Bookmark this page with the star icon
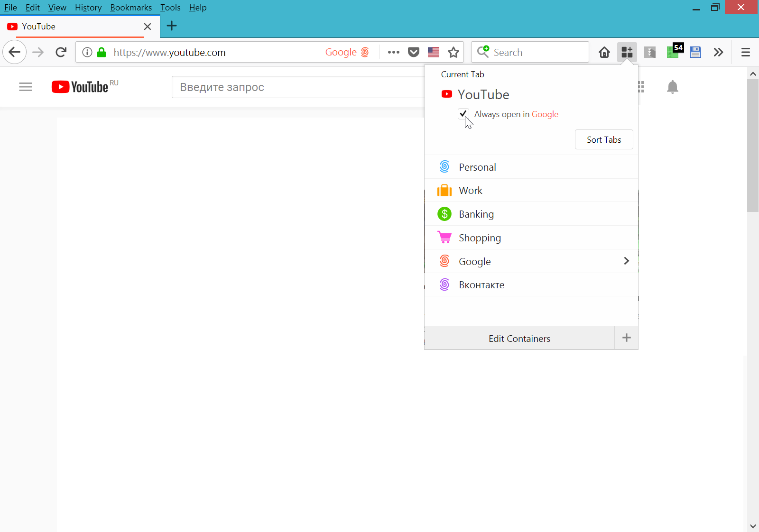Viewport: 759px width, 532px height. click(454, 52)
